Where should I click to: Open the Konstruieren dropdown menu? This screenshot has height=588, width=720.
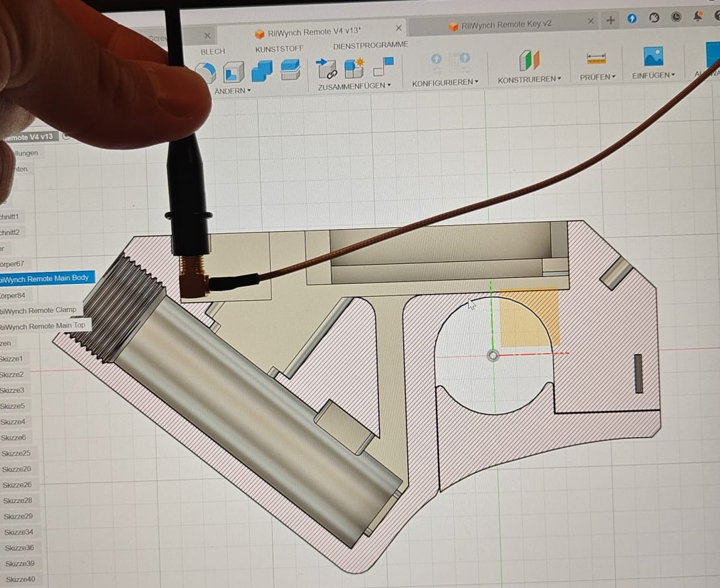[x=529, y=80]
